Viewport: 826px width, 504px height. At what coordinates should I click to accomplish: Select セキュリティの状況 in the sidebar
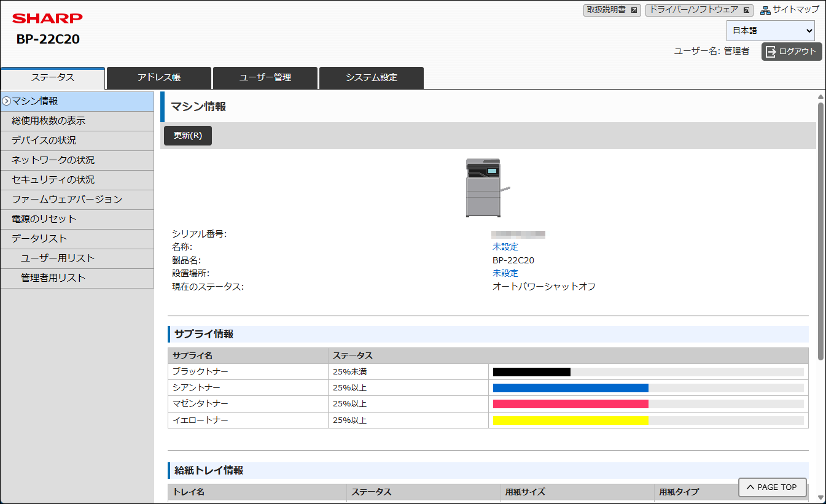click(x=77, y=180)
